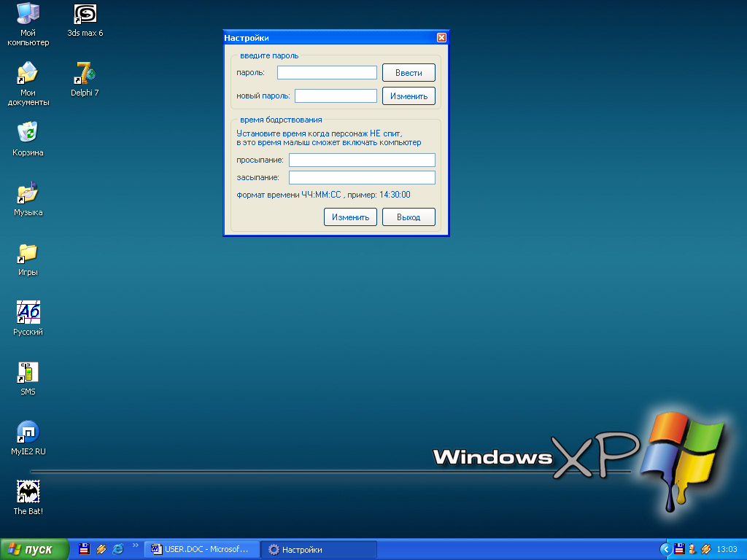Viewport: 747px width, 560px height.
Task: Select the My Documents (Мои документы) icon
Action: (28, 84)
